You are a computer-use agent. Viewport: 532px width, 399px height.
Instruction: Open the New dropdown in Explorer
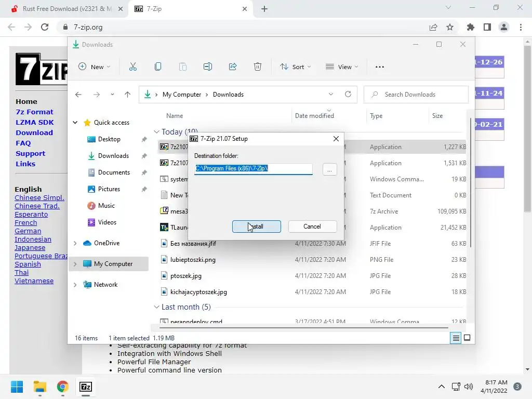point(95,67)
